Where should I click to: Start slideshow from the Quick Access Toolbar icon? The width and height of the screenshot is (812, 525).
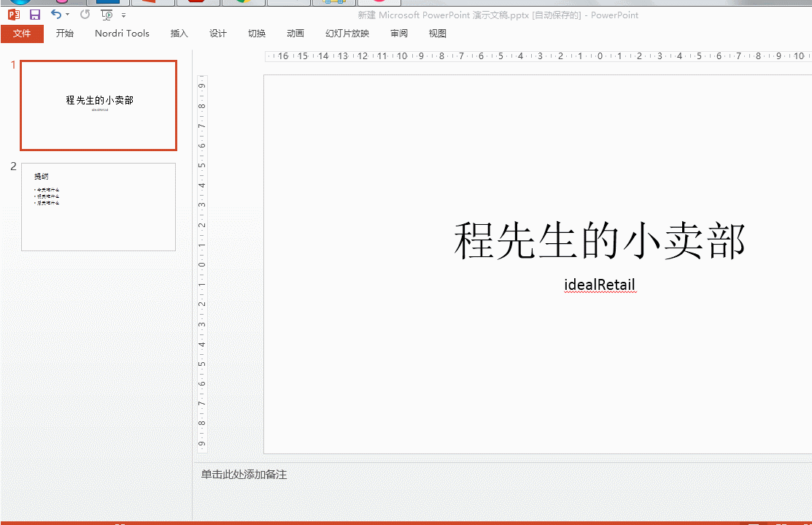pos(107,14)
